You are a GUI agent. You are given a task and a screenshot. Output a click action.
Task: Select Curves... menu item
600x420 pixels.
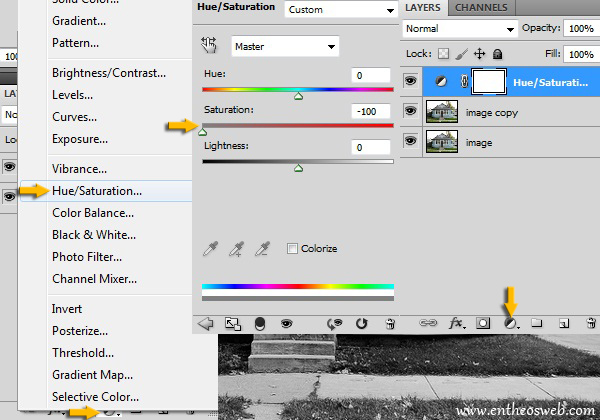74,117
